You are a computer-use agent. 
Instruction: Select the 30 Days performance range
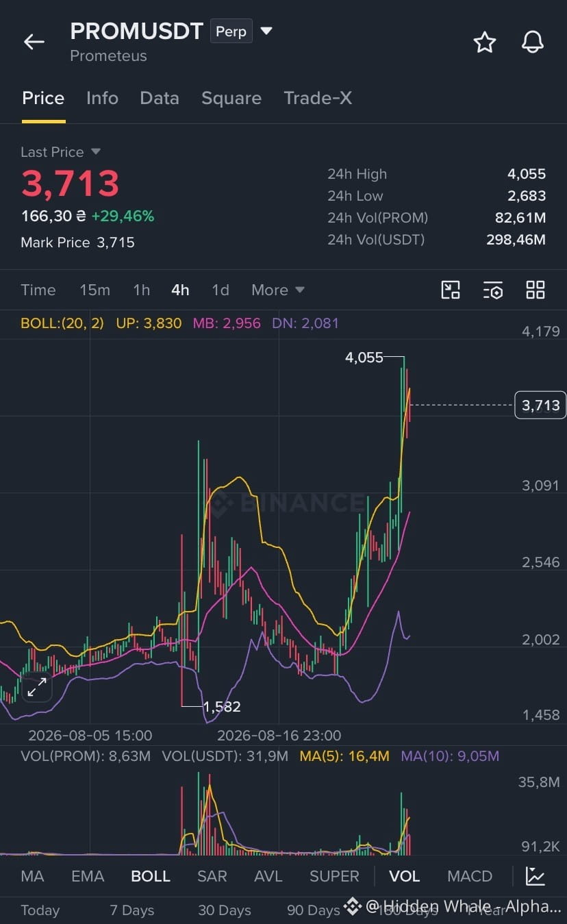[225, 910]
